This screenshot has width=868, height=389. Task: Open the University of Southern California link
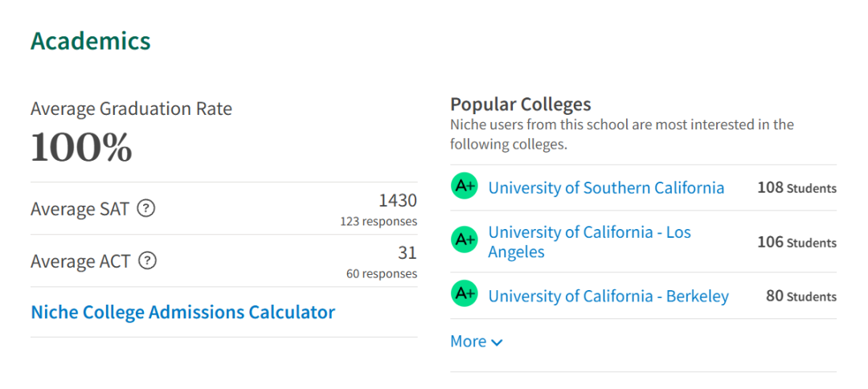coord(606,187)
